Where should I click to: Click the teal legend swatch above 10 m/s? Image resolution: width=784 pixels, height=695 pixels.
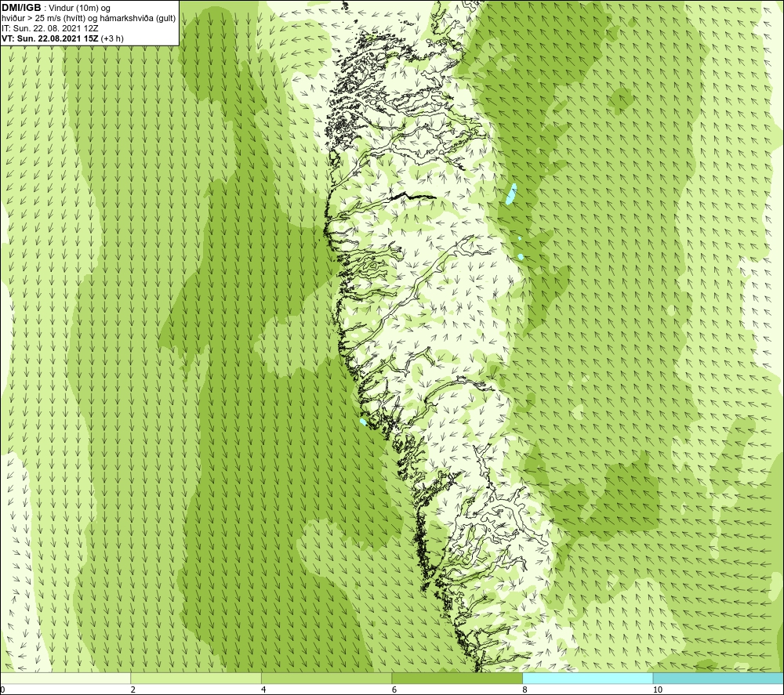(718, 678)
